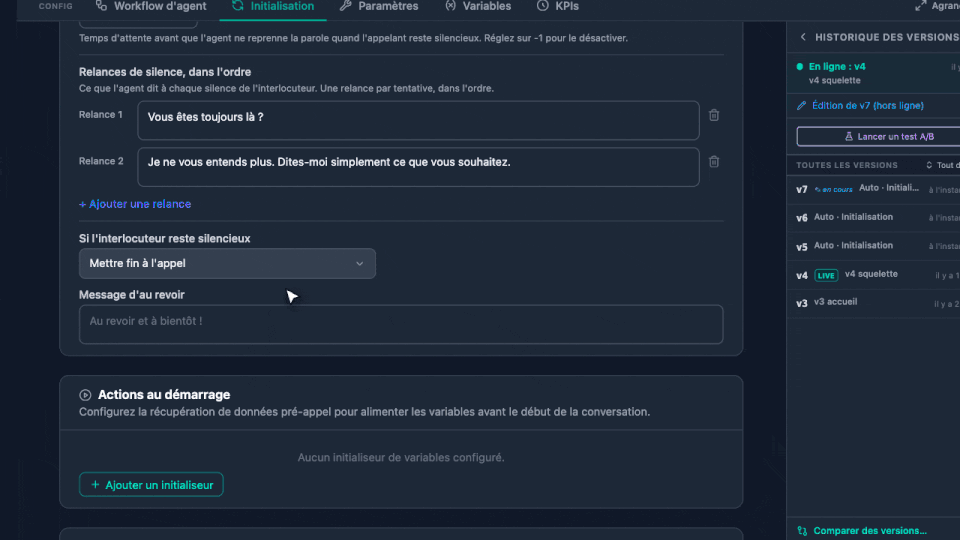Click 'Comparer des versions...' link
Screen dimensions: 960x540
[870, 531]
